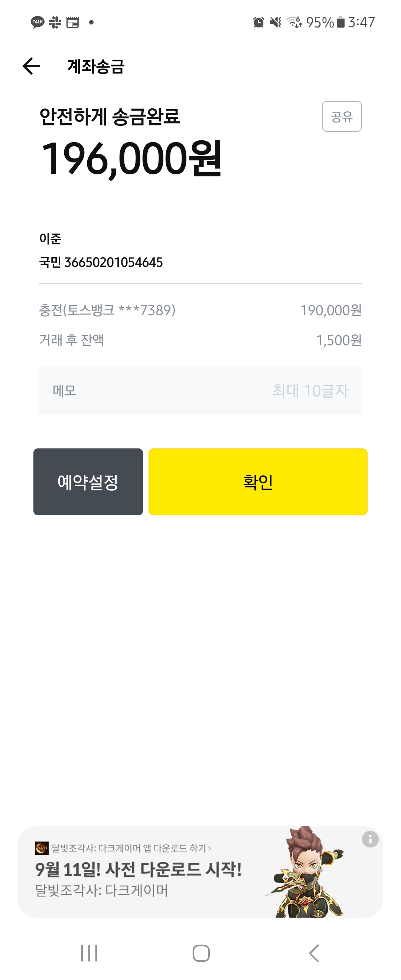Tap the Wi-Fi status icon
The height and width of the screenshot is (980, 401).
click(294, 22)
